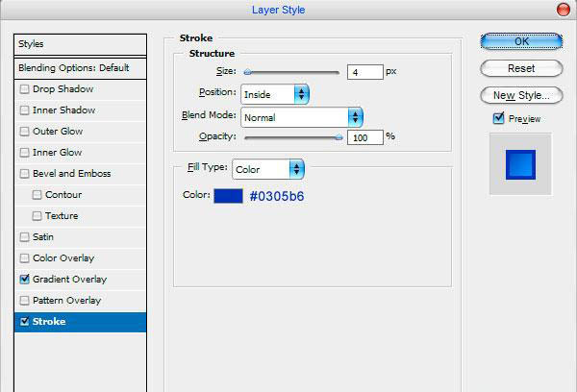Image resolution: width=577 pixels, height=392 pixels.
Task: Enable the Bevel and Emboss checkbox
Action: click(x=24, y=174)
